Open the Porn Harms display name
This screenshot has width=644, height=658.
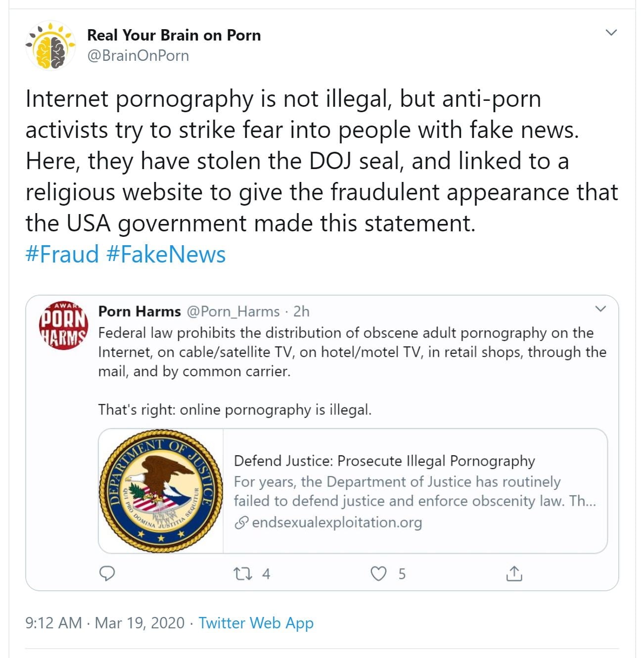click(x=139, y=311)
